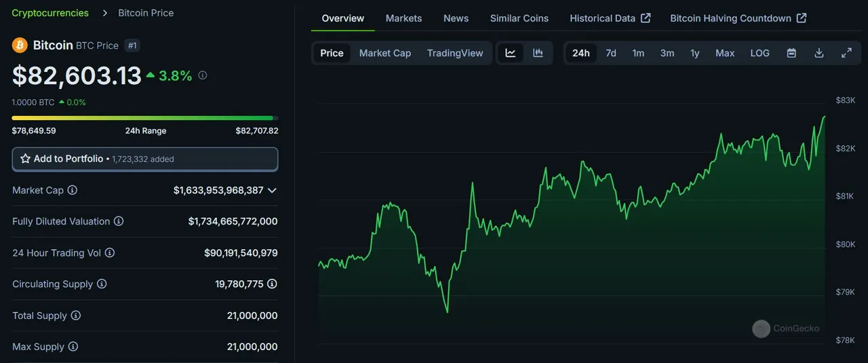The width and height of the screenshot is (868, 363).
Task: Click the 24 Hour Trading Vol info icon
Action: (x=110, y=252)
